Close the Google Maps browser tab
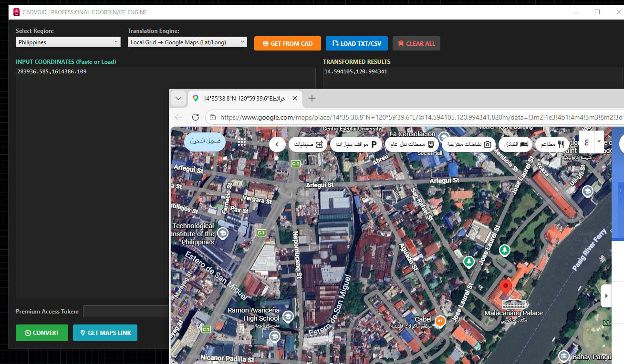Image resolution: width=624 pixels, height=364 pixels. point(295,98)
